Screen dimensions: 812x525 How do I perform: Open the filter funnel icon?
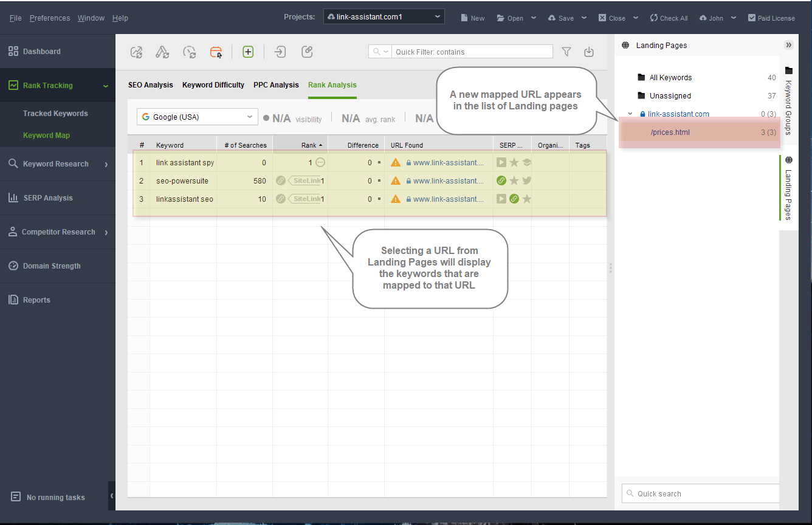(x=566, y=52)
